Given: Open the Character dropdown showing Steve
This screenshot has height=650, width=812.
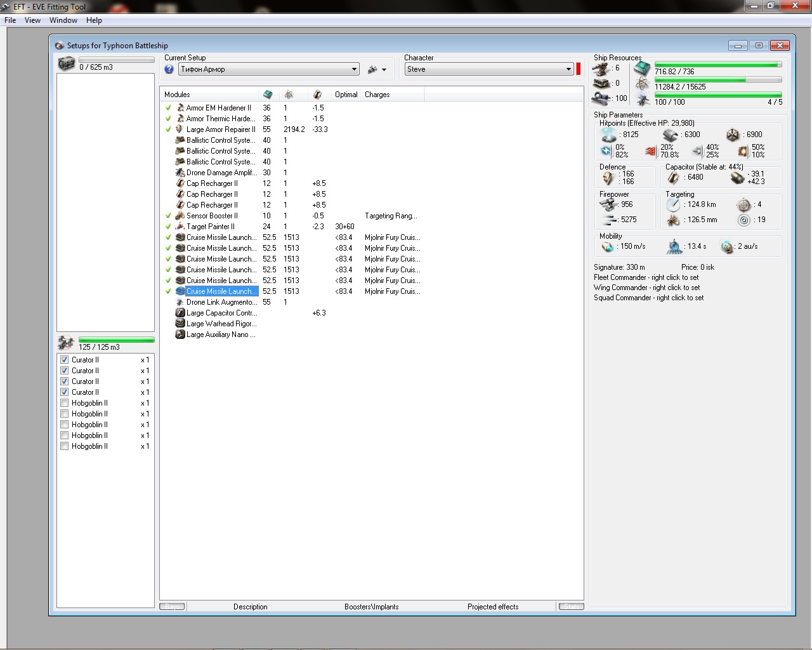Looking at the screenshot, I should coord(489,69).
